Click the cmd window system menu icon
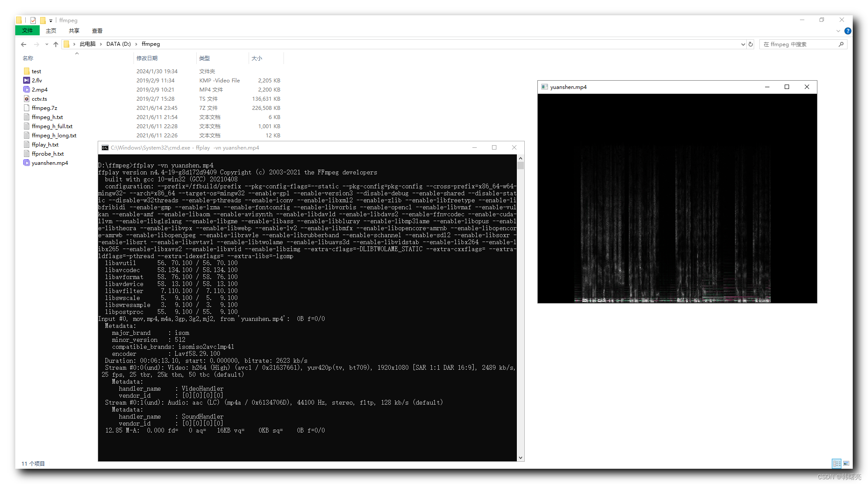 pos(105,148)
